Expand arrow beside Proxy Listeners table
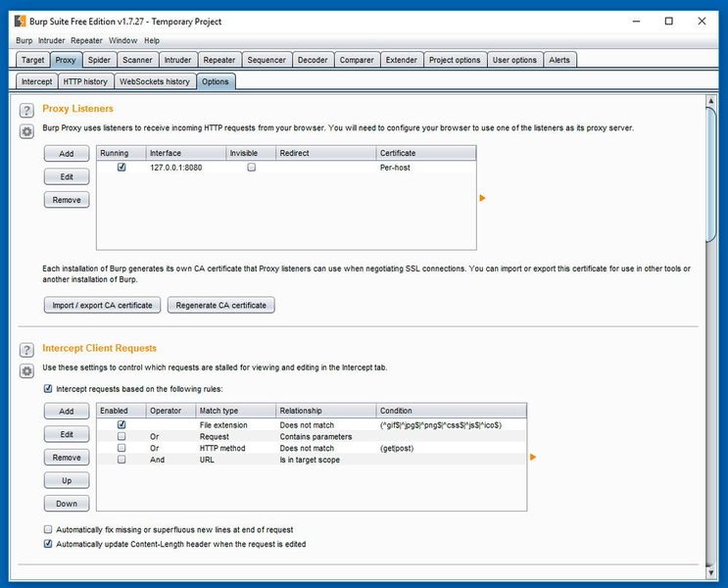 [x=482, y=198]
